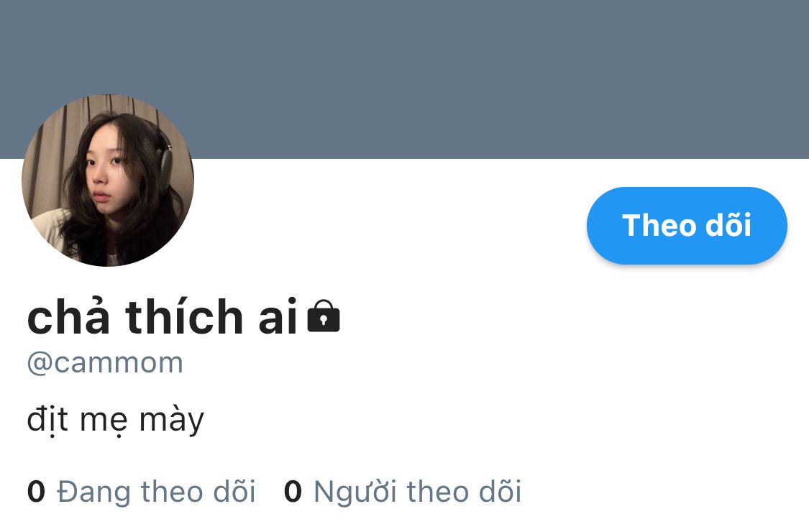Click the word Theo on follow button

click(x=659, y=226)
